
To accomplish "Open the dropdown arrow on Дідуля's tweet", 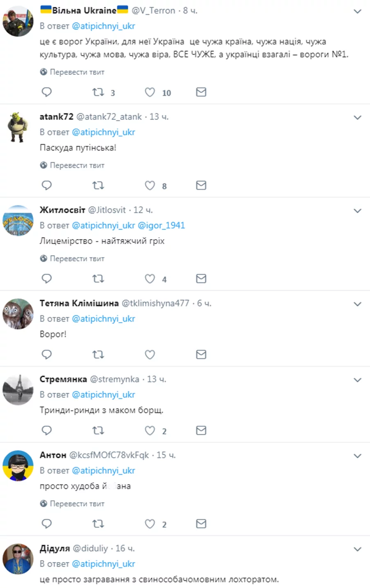I will pos(358,549).
